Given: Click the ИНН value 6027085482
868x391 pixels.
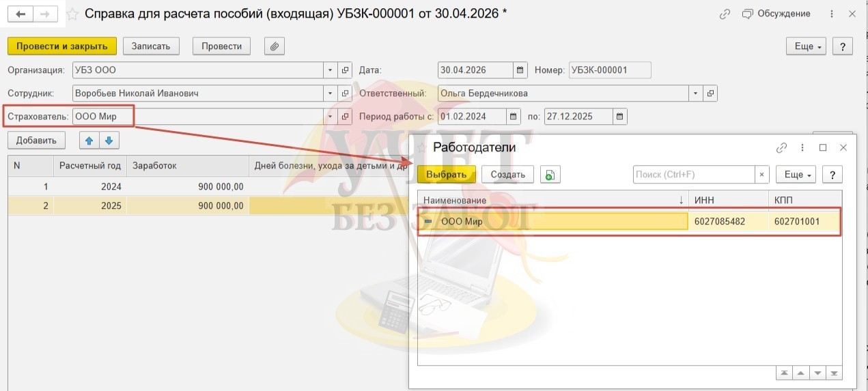Looking at the screenshot, I should (719, 222).
